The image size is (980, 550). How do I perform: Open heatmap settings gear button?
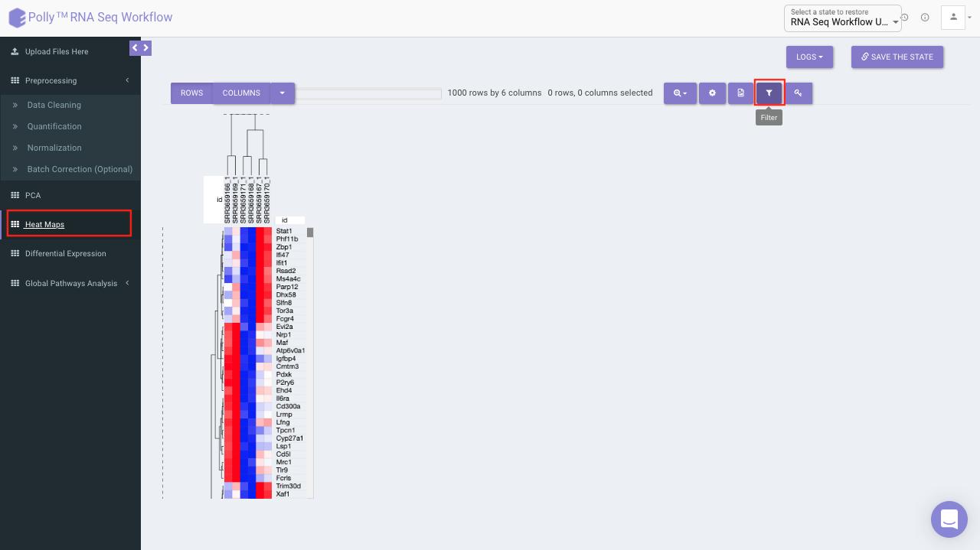point(712,93)
